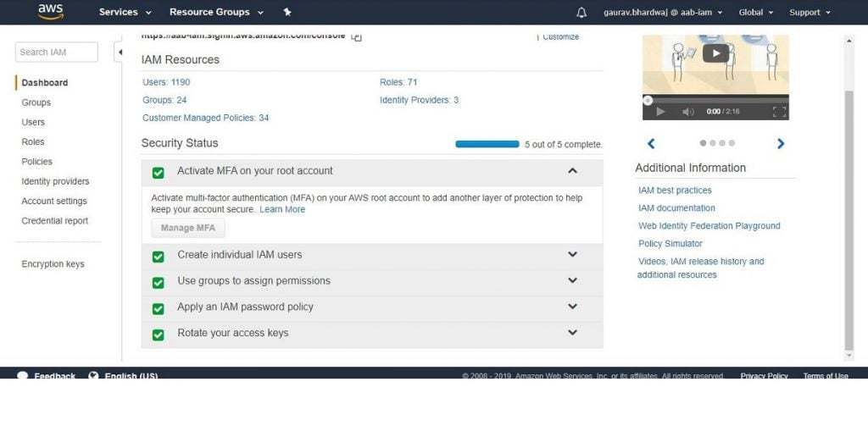Collapse the sidebar with the arrow icon
Viewport: 868px width, 426px height.
[x=120, y=53]
